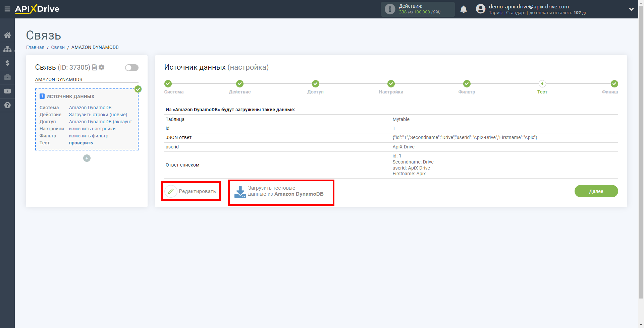644x328 pixels.
Task: Open the hamburger menu
Action: 7,9
